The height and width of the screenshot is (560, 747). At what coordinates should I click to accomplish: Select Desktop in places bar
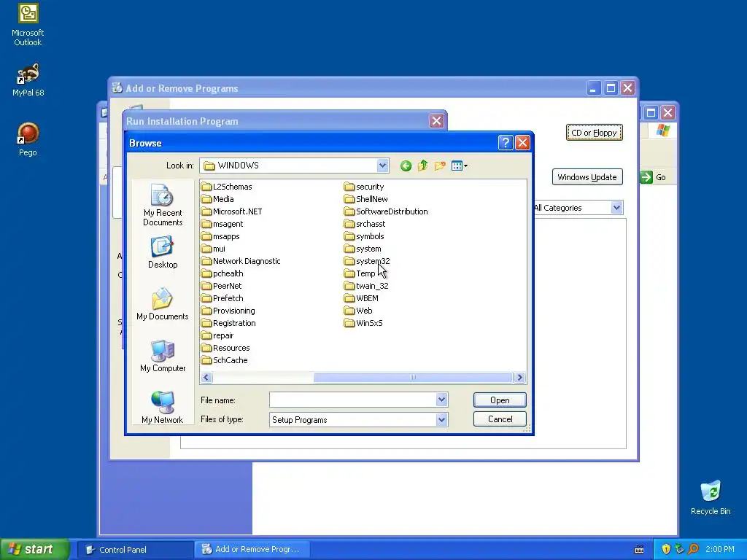click(x=163, y=253)
